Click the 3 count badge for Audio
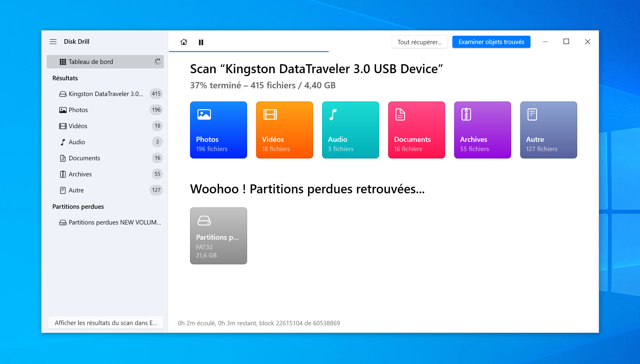This screenshot has height=364, width=640. pyautogui.click(x=157, y=142)
